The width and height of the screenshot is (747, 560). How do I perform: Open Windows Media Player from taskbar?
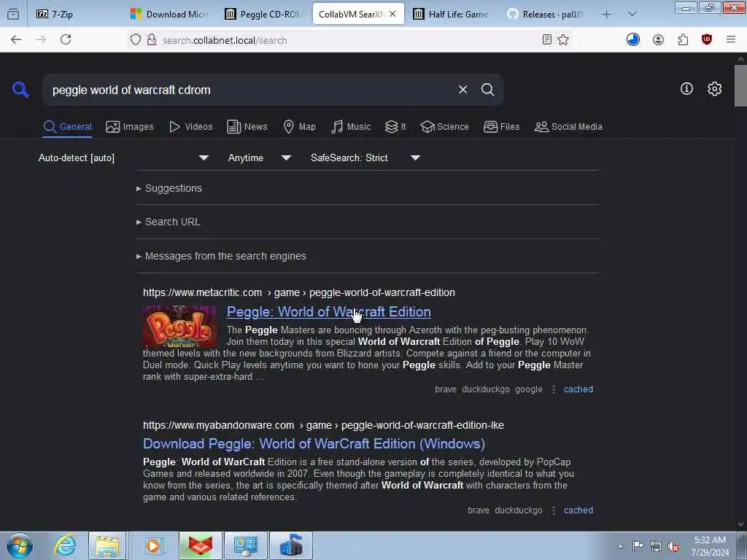[x=153, y=545]
